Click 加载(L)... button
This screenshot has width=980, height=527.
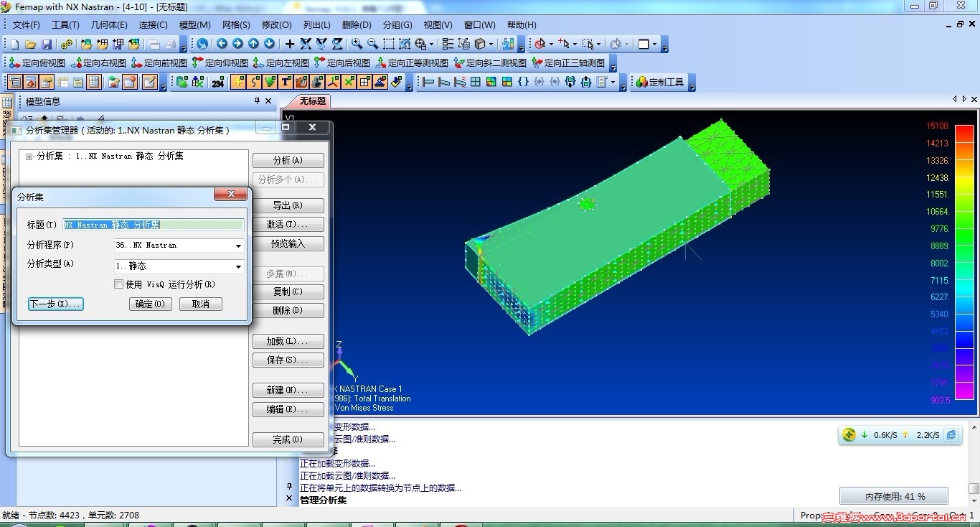288,342
